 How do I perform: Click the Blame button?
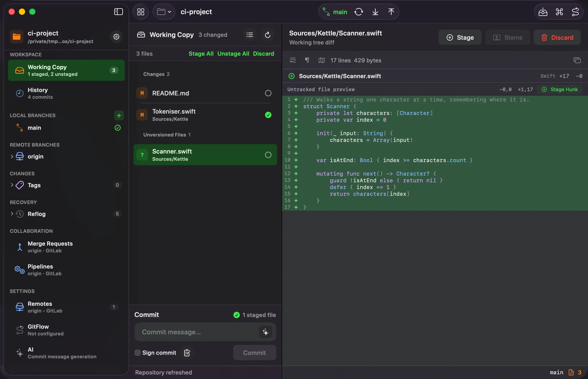tap(508, 37)
